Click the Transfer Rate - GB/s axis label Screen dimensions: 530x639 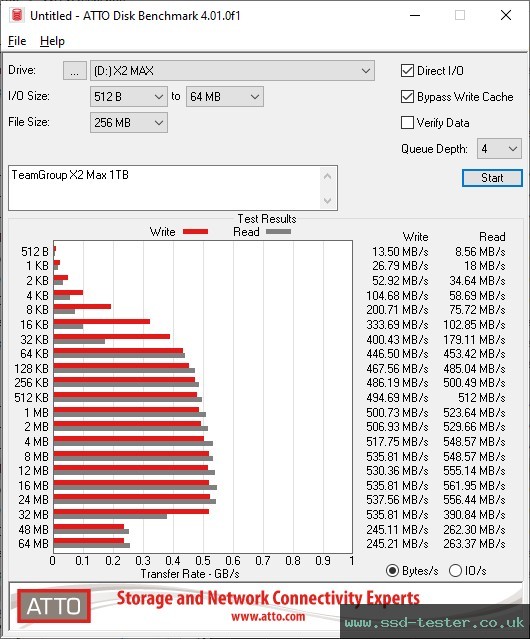pyautogui.click(x=190, y=574)
